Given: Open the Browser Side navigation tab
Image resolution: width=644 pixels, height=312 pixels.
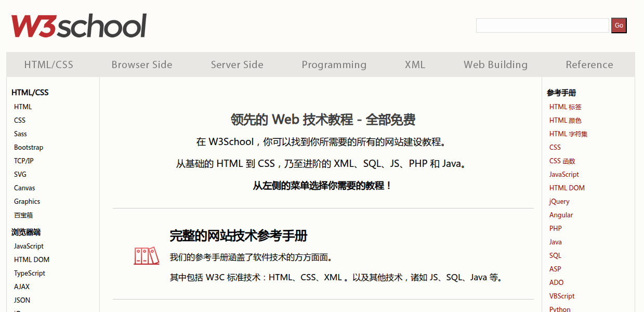Looking at the screenshot, I should [x=142, y=64].
